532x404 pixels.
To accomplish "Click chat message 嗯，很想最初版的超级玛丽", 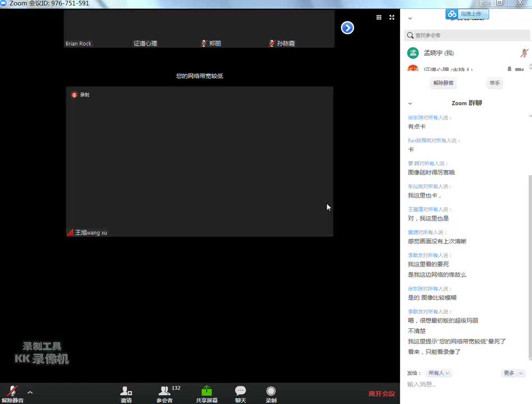I will 443,320.
